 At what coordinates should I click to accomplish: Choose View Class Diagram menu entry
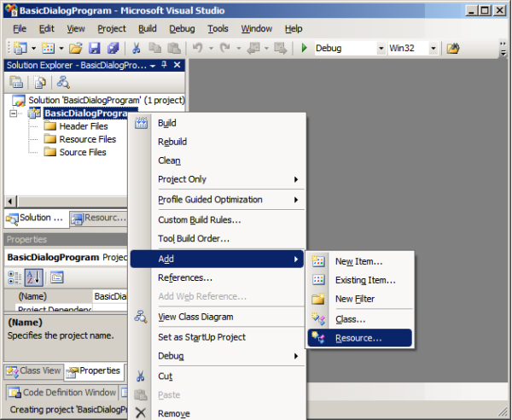(217, 317)
